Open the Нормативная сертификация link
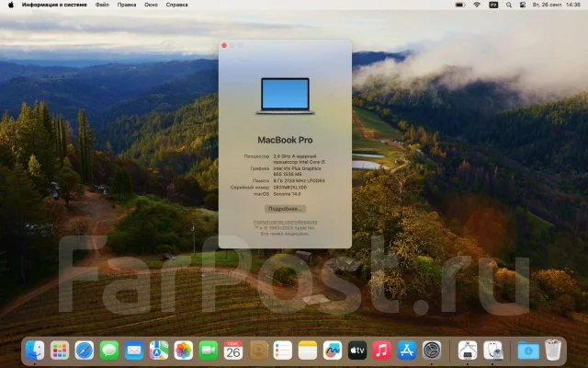This screenshot has width=588, height=368. pos(285,222)
